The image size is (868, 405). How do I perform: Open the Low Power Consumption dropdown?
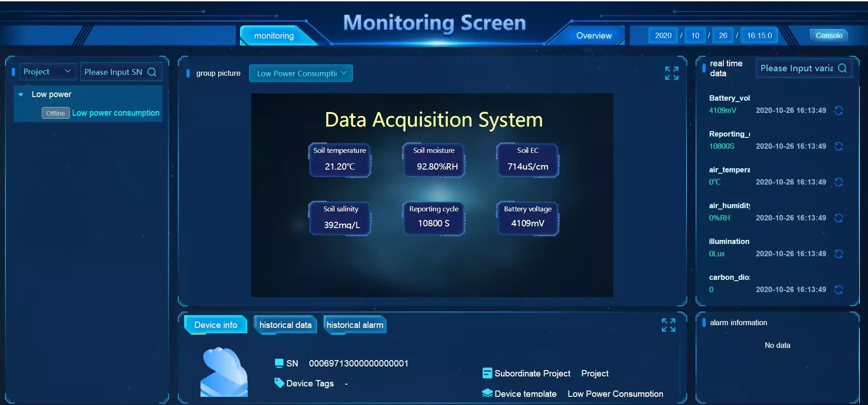click(x=301, y=73)
